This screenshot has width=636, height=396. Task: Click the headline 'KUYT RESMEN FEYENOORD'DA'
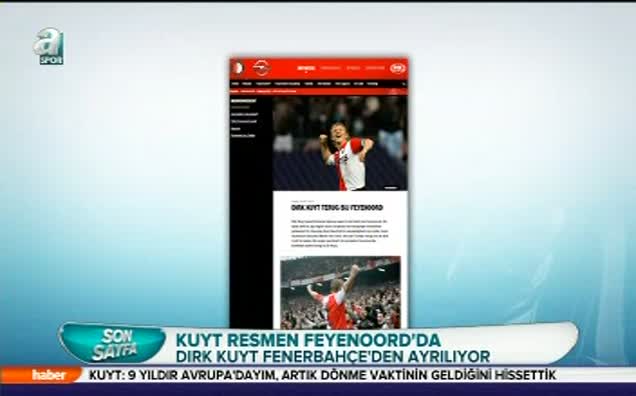tap(308, 340)
